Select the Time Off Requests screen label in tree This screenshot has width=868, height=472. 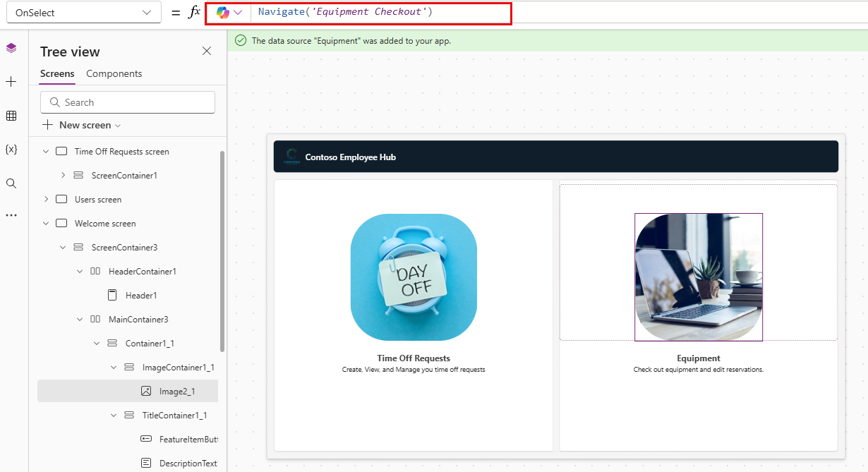(x=121, y=152)
